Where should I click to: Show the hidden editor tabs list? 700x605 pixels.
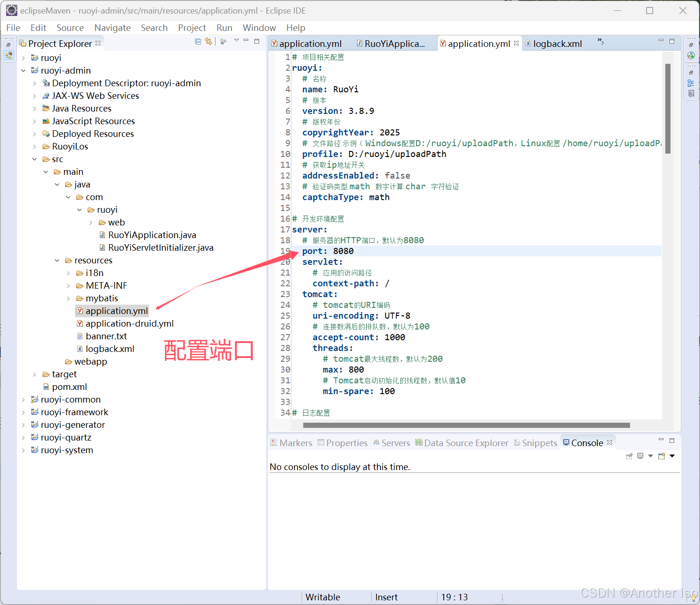click(x=601, y=42)
